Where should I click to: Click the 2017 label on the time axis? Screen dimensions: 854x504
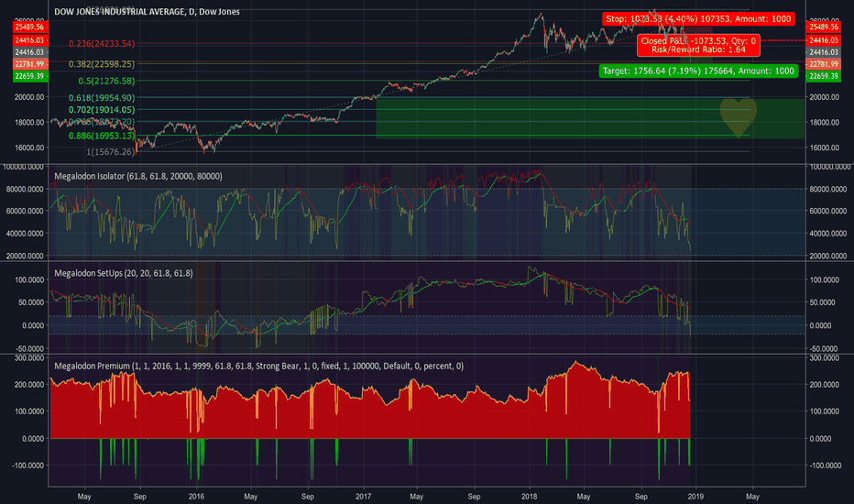coord(363,497)
